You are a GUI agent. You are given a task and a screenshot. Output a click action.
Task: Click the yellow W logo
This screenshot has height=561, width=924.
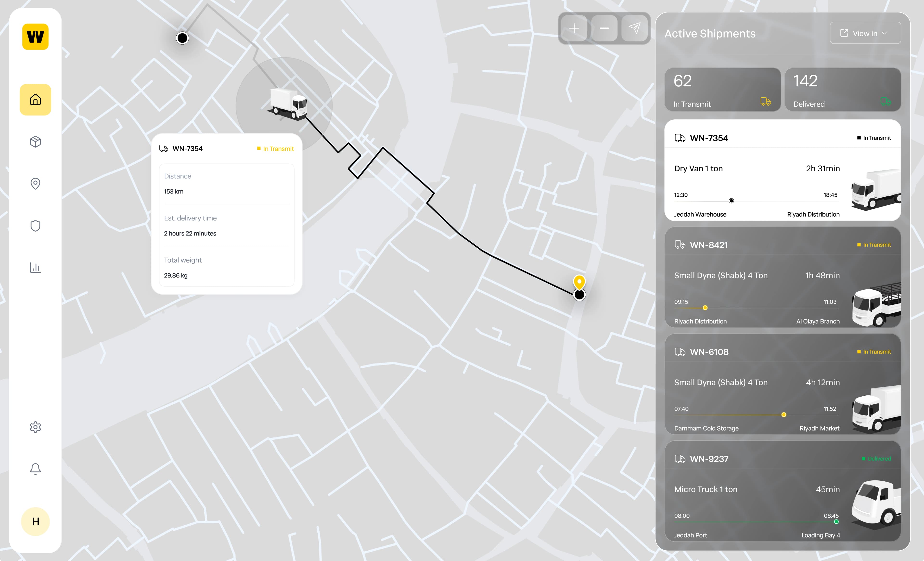tap(35, 36)
